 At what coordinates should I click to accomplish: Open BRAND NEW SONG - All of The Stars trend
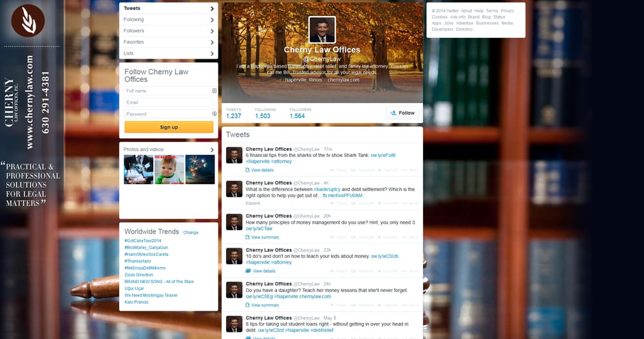(x=159, y=282)
